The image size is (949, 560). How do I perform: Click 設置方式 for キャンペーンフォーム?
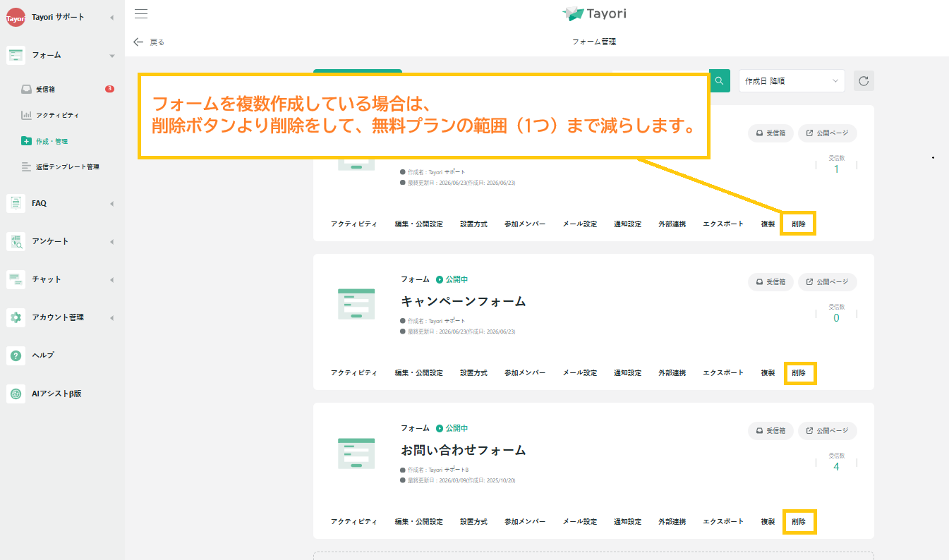tap(473, 373)
